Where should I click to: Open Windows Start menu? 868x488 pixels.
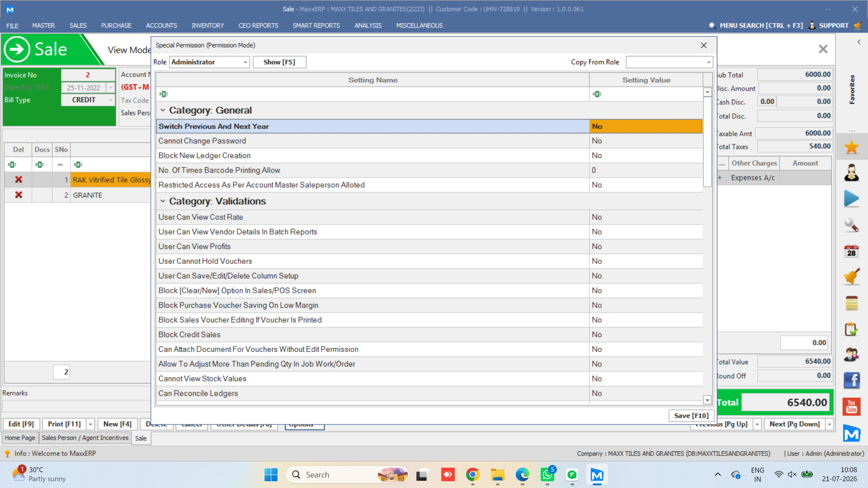[x=271, y=475]
